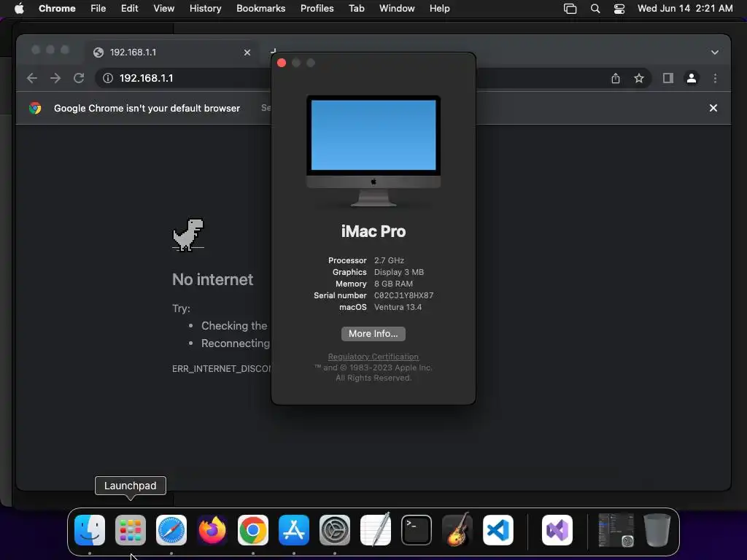Viewport: 747px width, 560px height.
Task: Open Spotlight search in menu bar
Action: point(595,9)
